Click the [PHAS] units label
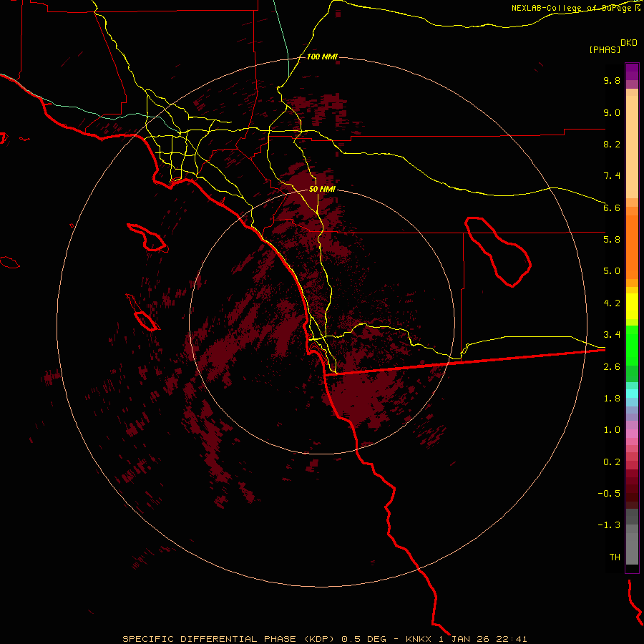This screenshot has height=644, width=644. point(605,50)
